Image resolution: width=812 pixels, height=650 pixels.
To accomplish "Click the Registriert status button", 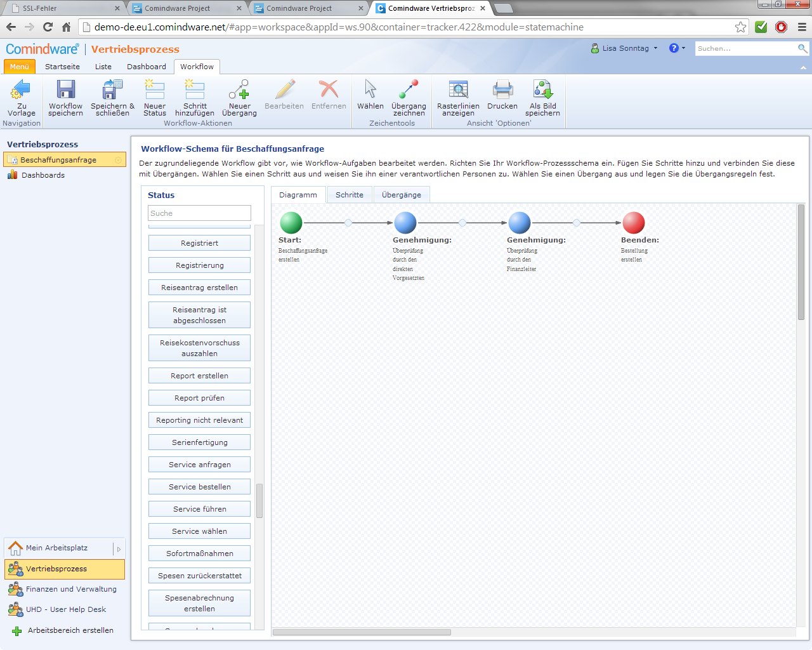I will point(199,243).
